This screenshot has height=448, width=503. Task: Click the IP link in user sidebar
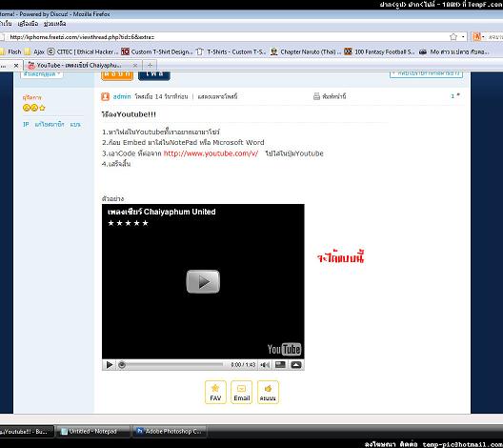[x=26, y=124]
